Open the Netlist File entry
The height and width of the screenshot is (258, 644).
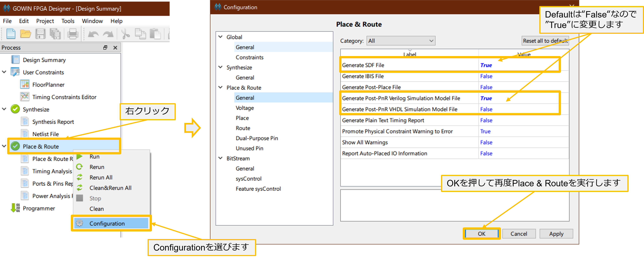coord(45,134)
